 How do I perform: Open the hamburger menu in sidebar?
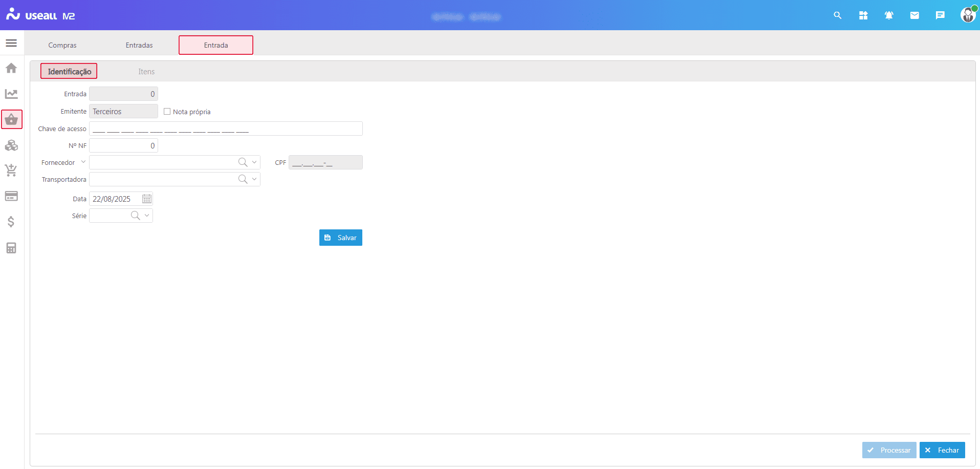point(11,43)
